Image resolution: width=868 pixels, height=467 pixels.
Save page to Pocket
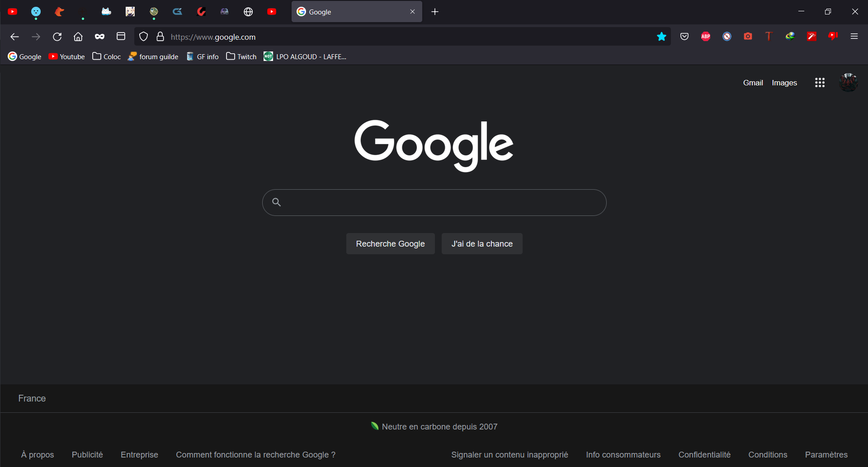pos(684,37)
